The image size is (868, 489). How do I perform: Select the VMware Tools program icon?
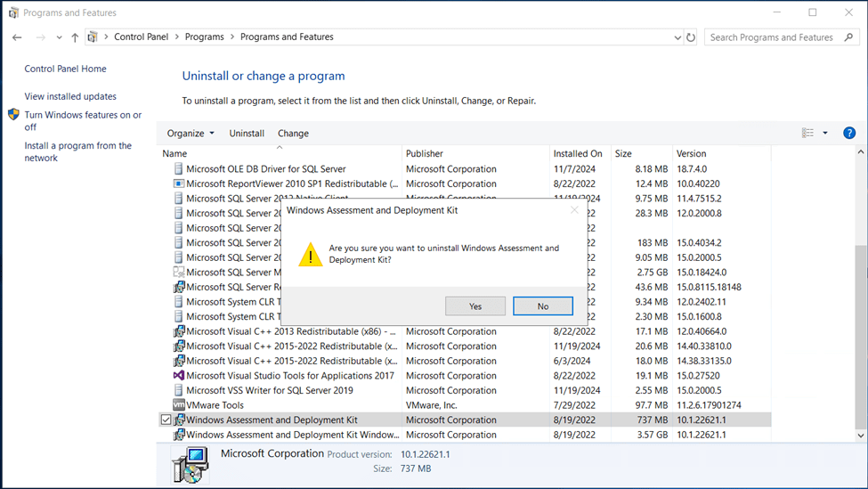click(179, 405)
